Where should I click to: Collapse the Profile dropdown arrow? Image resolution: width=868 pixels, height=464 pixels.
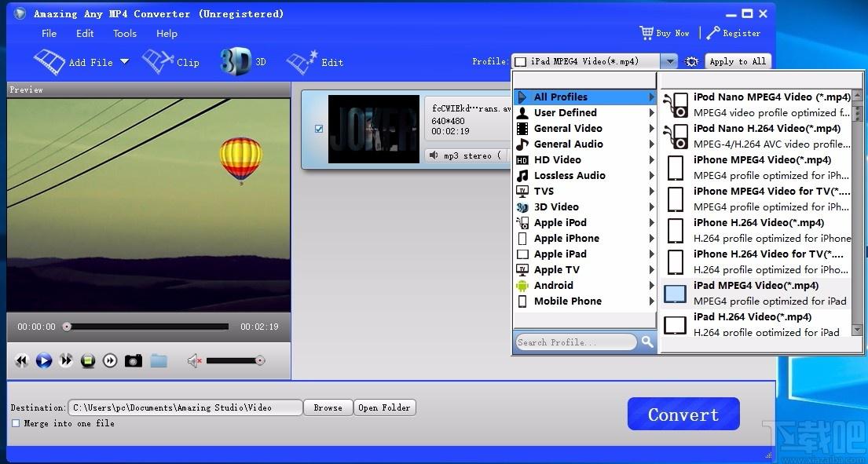click(669, 61)
